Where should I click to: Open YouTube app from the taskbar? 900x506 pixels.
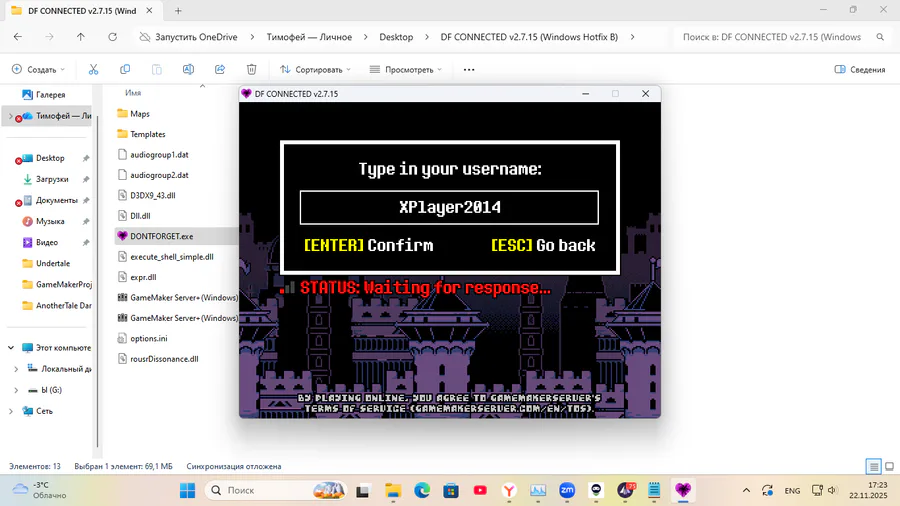click(480, 491)
